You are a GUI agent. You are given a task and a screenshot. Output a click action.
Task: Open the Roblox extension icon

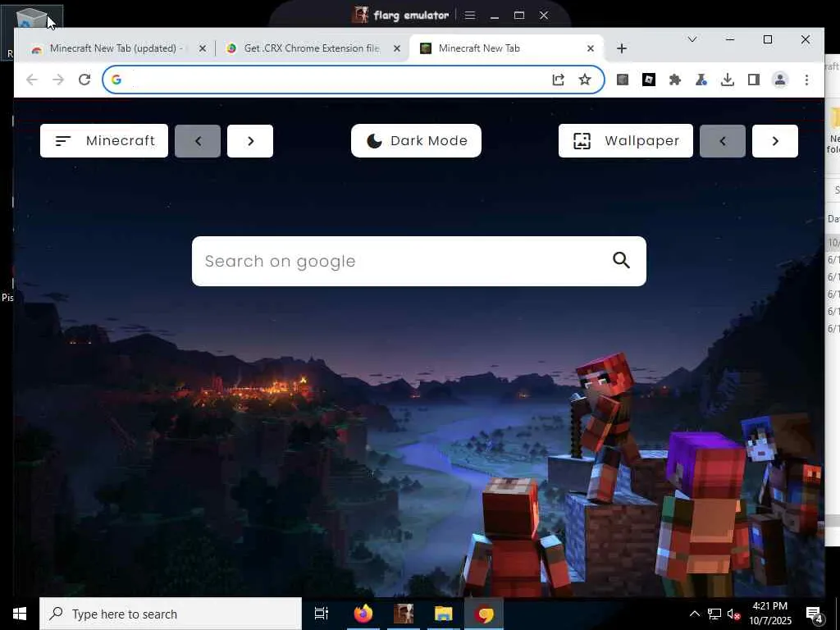pos(649,80)
